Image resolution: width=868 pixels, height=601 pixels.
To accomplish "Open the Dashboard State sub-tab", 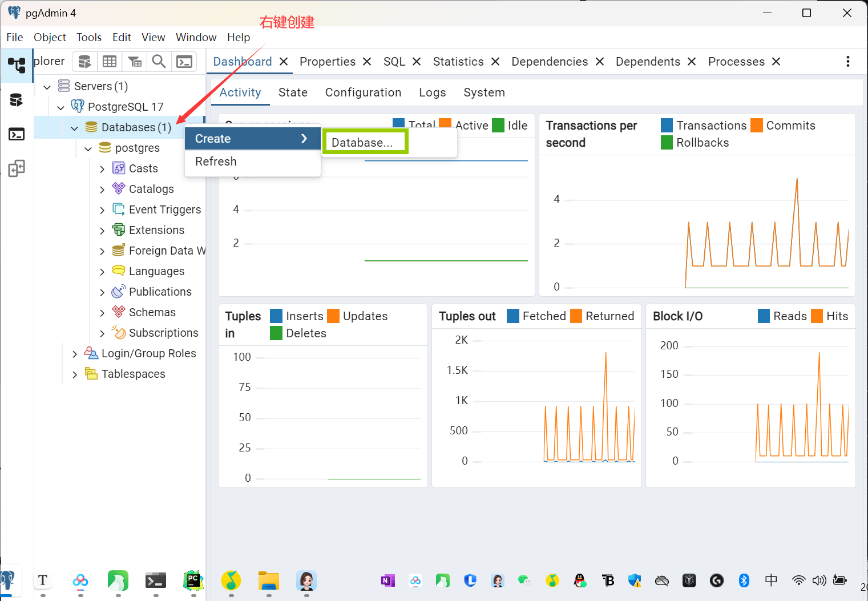I will pyautogui.click(x=293, y=92).
